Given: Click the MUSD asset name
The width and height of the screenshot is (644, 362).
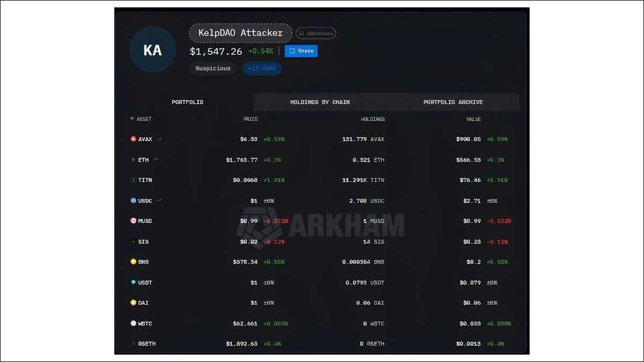Looking at the screenshot, I should coord(145,221).
